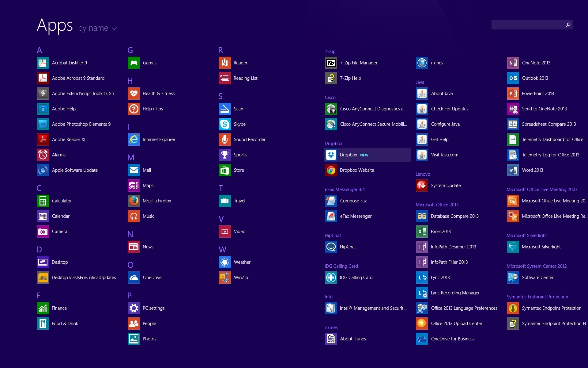Launch Outlook 2013 icon
The height and width of the screenshot is (368, 588).
coord(513,78)
